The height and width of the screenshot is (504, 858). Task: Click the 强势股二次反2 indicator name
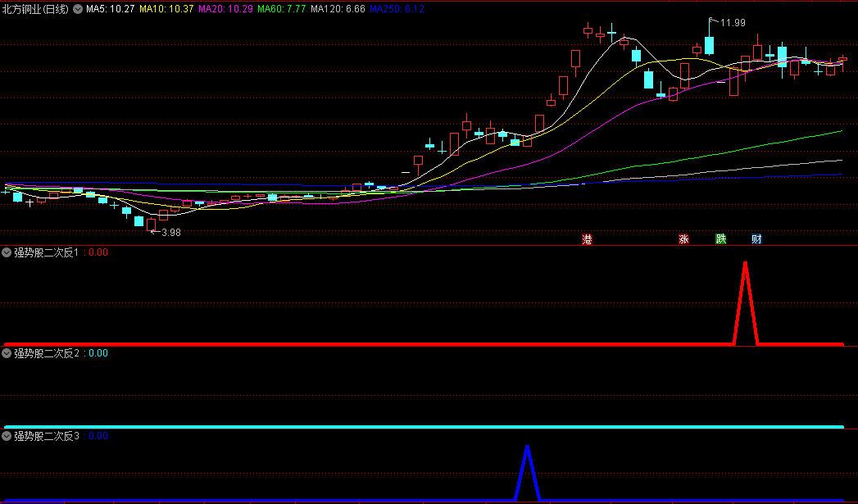[x=47, y=353]
